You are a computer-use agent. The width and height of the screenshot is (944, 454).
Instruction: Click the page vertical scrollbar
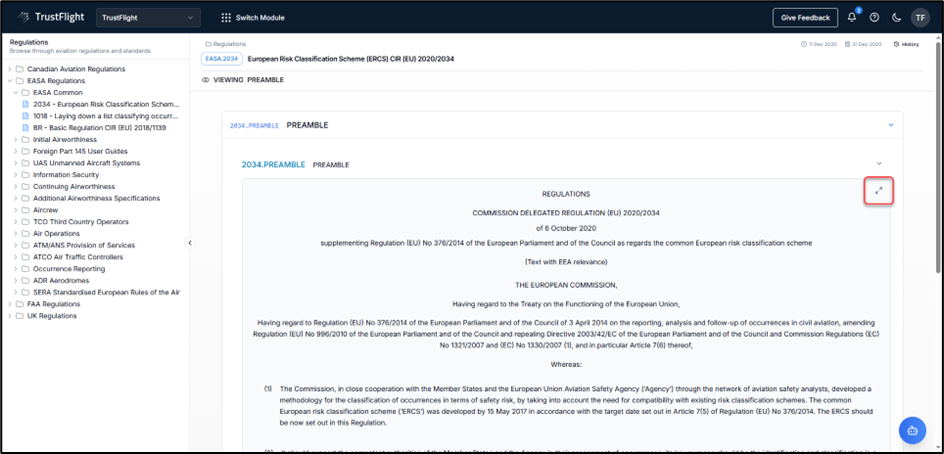tap(938, 157)
